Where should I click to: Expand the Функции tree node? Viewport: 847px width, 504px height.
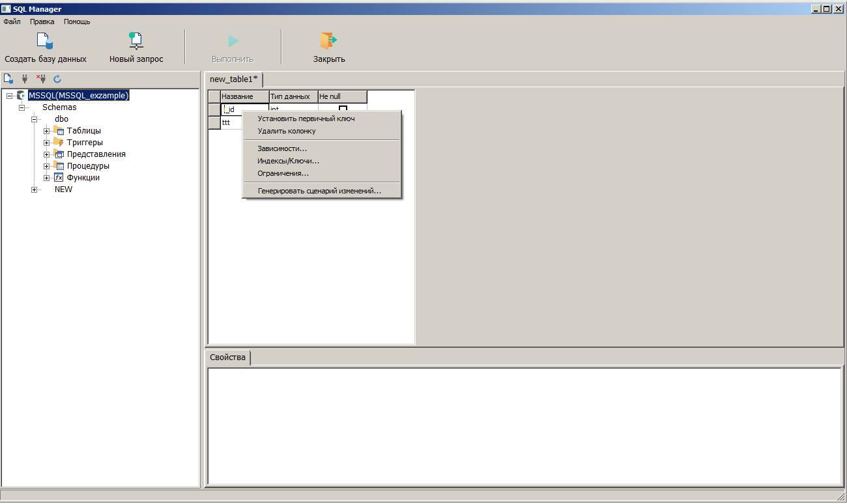pyautogui.click(x=47, y=178)
